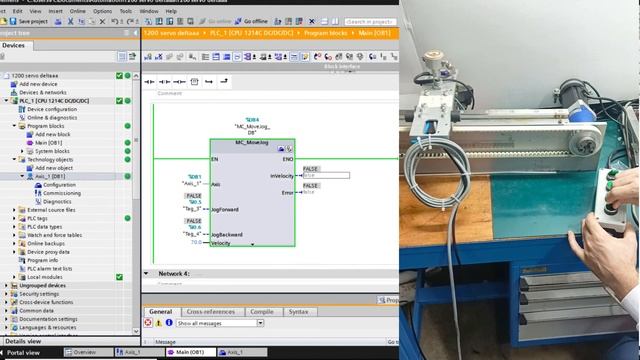The width and height of the screenshot is (640, 360).
Task: Click the Copy icon in main toolbar
Action: click(x=81, y=21)
